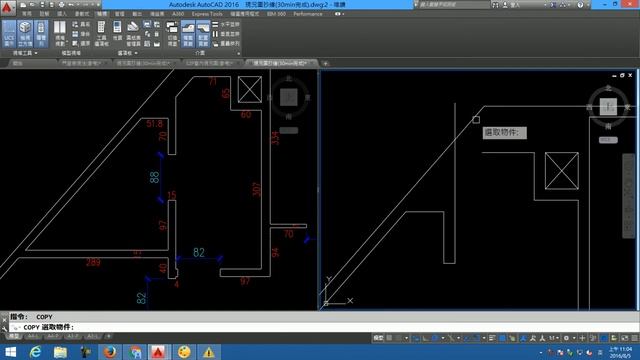The height and width of the screenshot is (360, 640).
Task: Open annotation scale 1:1 dropdown
Action: click(553, 338)
